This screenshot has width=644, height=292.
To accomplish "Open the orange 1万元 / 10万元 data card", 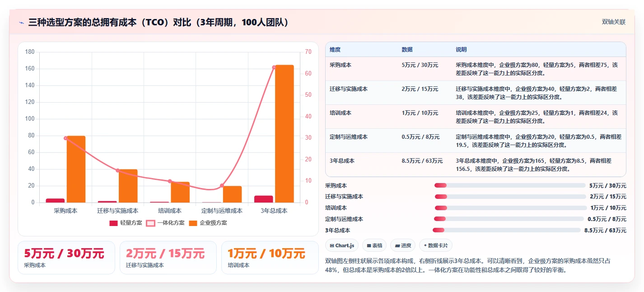I will [x=270, y=258].
